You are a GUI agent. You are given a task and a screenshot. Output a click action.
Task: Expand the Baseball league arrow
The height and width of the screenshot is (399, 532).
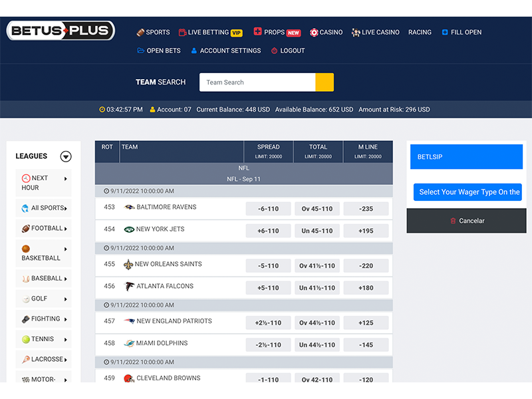coord(65,279)
